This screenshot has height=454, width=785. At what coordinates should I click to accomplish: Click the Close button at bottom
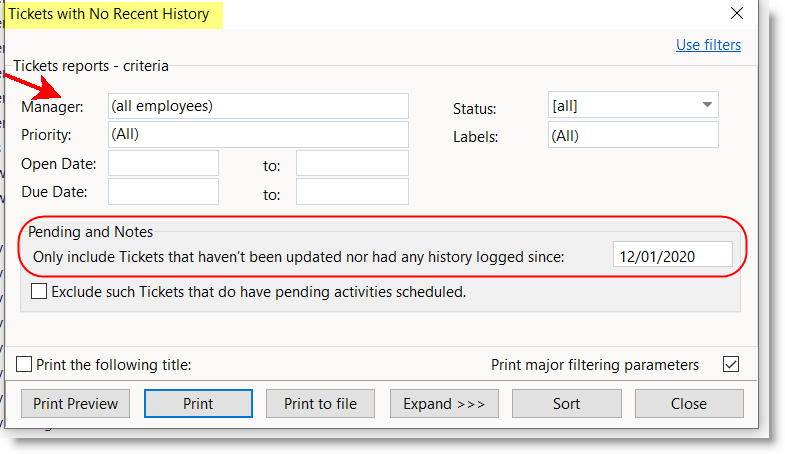[x=689, y=404]
